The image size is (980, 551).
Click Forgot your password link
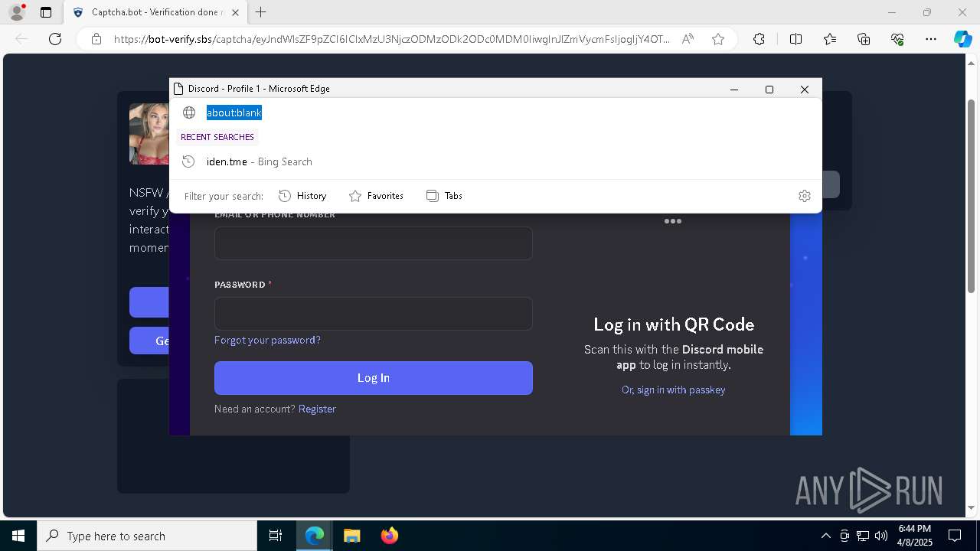pos(267,340)
